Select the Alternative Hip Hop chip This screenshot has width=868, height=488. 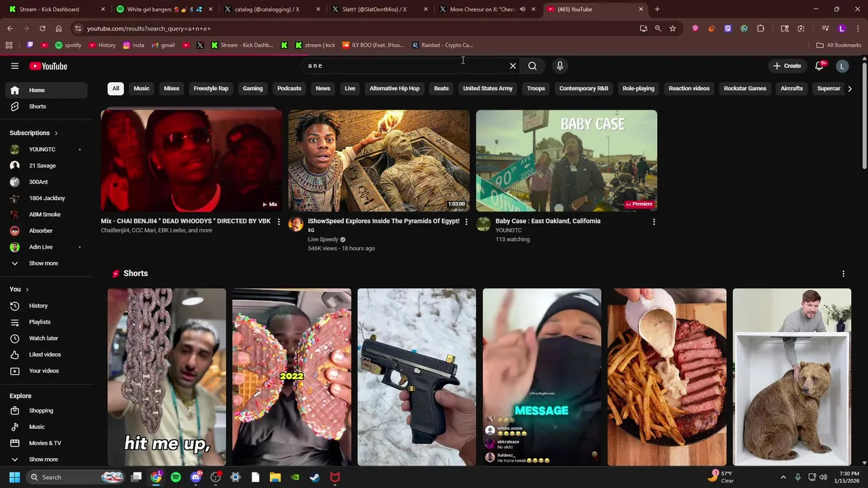(x=395, y=89)
